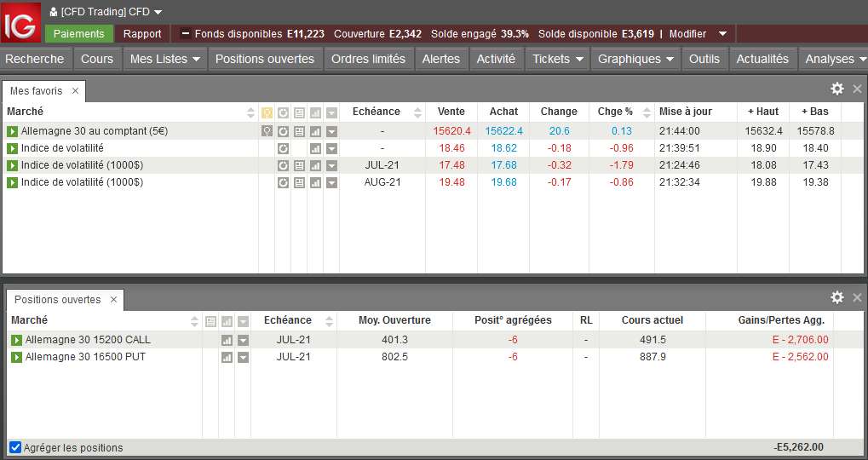Viewport: 868px width, 460px height.
Task: Open settings gear of Mes favoris panel
Action: click(x=837, y=89)
